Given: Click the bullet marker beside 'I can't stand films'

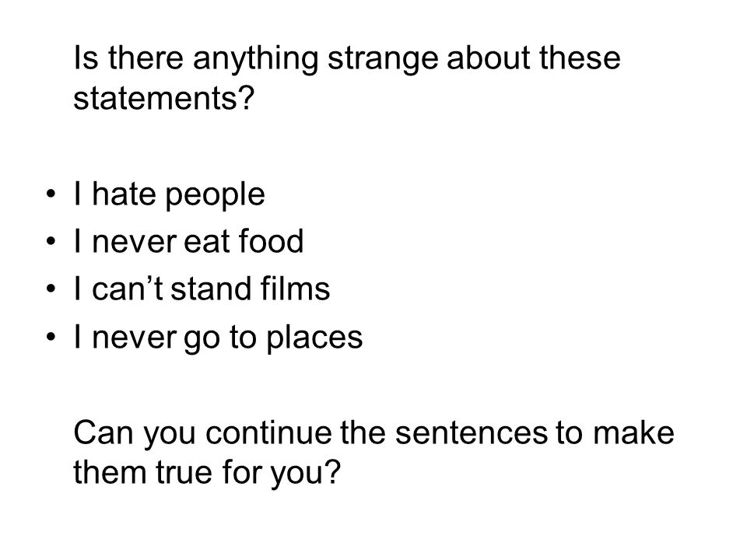Looking at the screenshot, I should click(51, 289).
